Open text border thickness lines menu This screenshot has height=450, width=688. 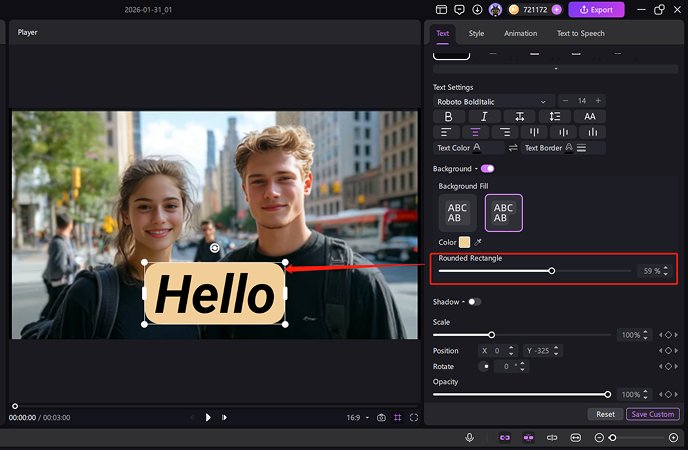pos(581,148)
